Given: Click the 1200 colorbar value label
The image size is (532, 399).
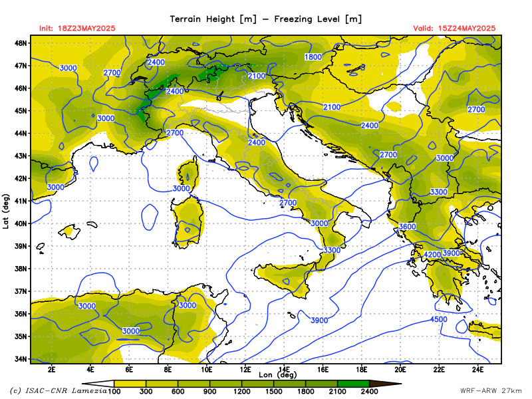Looking at the screenshot, I should pos(241,392).
